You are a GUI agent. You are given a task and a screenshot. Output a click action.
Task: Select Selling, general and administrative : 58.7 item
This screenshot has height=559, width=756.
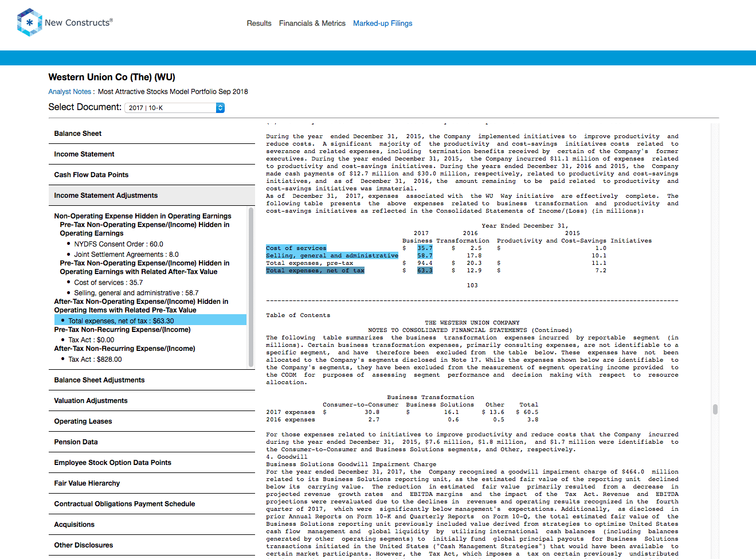136,293
